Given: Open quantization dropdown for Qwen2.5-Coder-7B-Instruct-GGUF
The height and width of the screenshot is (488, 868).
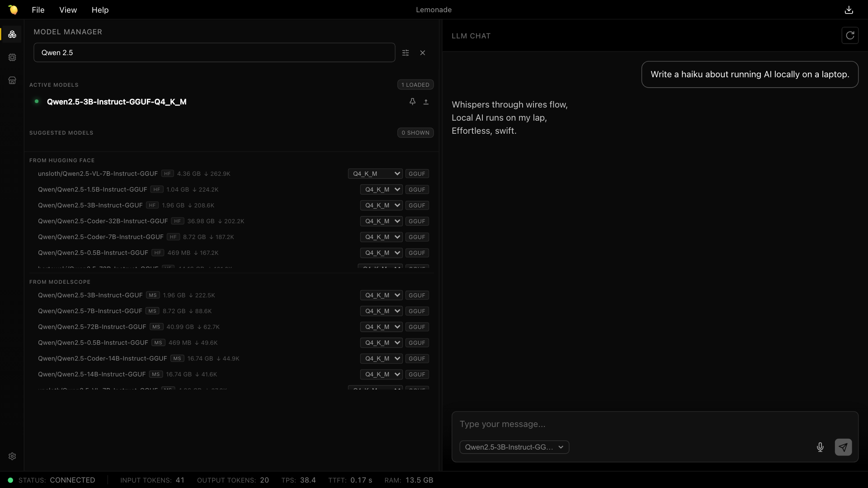Looking at the screenshot, I should pos(381,237).
